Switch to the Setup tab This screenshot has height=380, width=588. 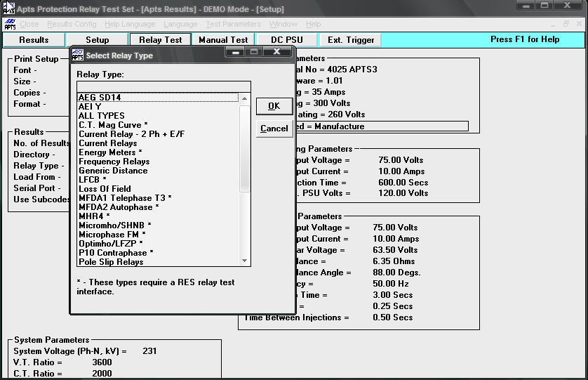coord(97,40)
